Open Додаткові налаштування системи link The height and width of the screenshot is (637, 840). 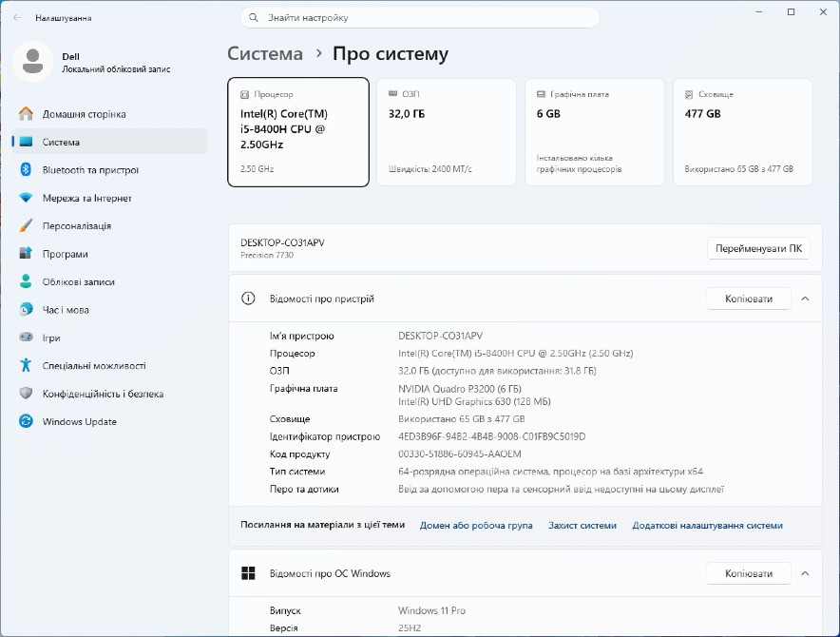pyautogui.click(x=707, y=526)
